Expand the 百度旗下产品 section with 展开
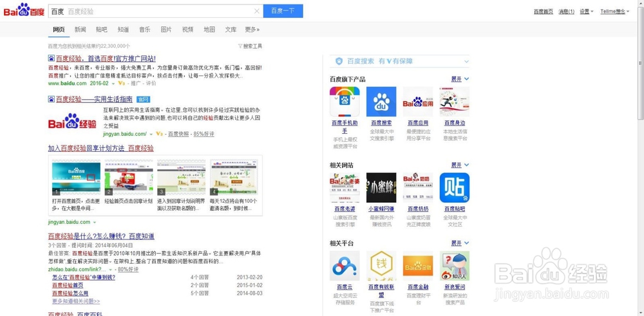644x316 pixels. tap(460, 79)
